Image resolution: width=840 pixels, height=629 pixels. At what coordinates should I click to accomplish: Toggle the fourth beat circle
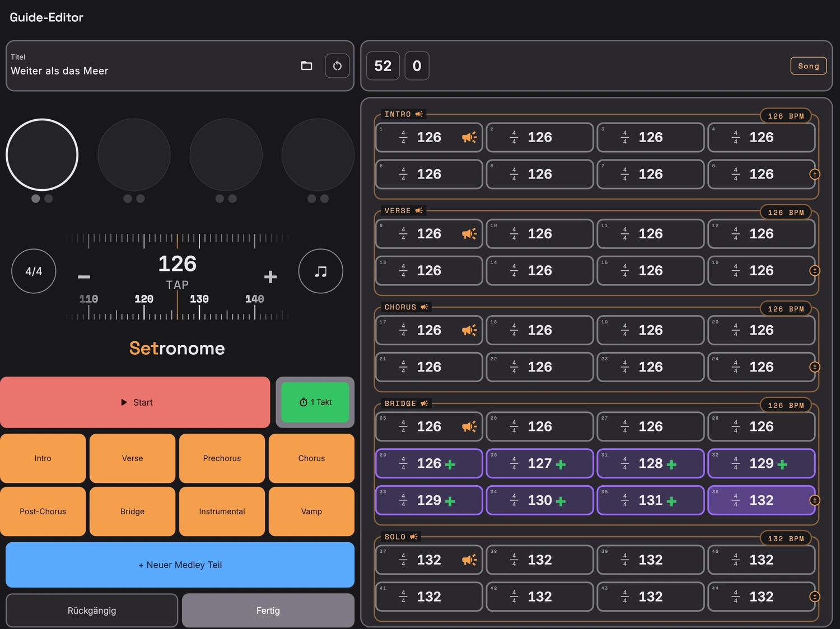pyautogui.click(x=318, y=154)
